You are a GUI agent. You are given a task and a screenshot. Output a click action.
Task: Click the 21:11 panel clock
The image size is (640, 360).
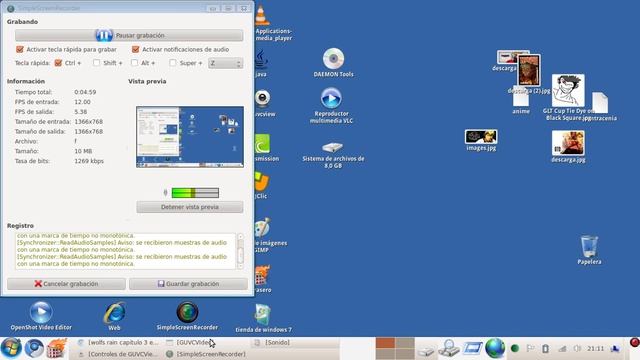coord(596,349)
